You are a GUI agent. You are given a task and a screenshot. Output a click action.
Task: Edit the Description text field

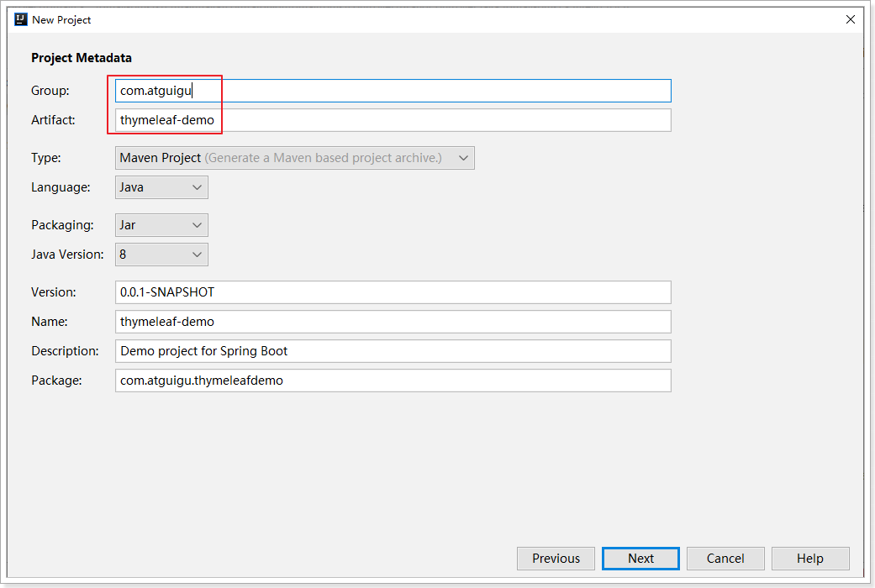(393, 351)
